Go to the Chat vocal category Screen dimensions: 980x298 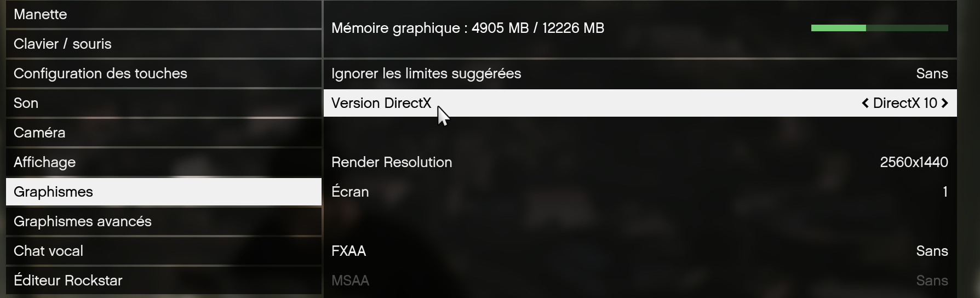[163, 251]
